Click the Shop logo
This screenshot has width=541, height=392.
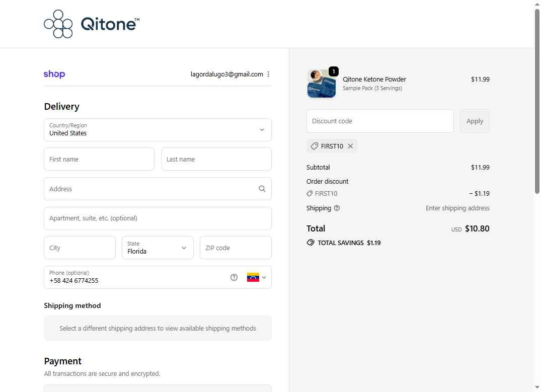(x=54, y=74)
